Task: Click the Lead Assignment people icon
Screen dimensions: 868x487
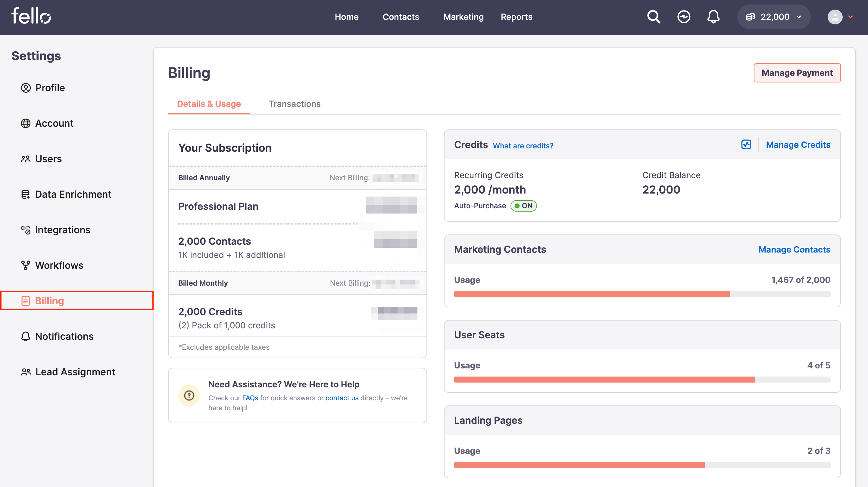Action: coord(26,372)
